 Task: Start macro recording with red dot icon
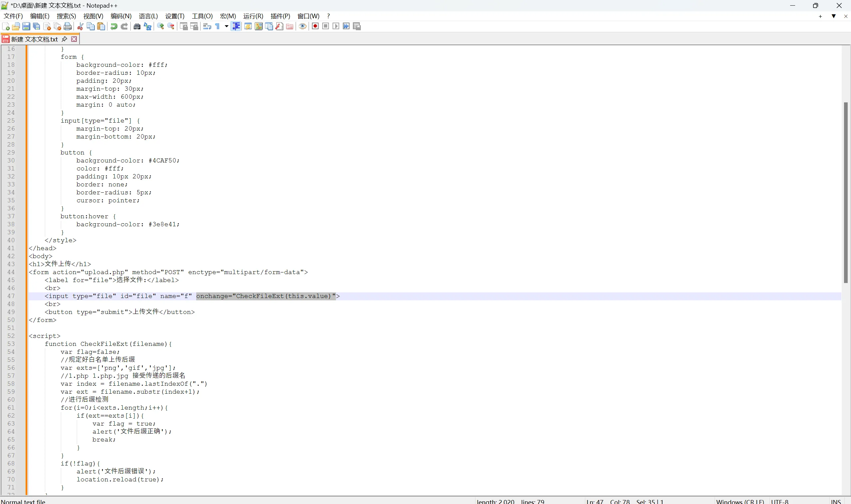(315, 27)
